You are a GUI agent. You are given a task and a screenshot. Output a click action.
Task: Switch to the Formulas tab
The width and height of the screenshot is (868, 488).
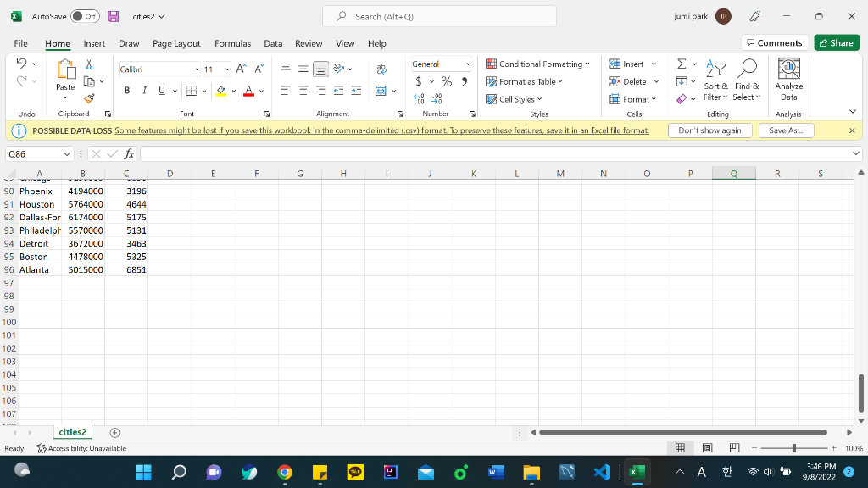tap(232, 43)
